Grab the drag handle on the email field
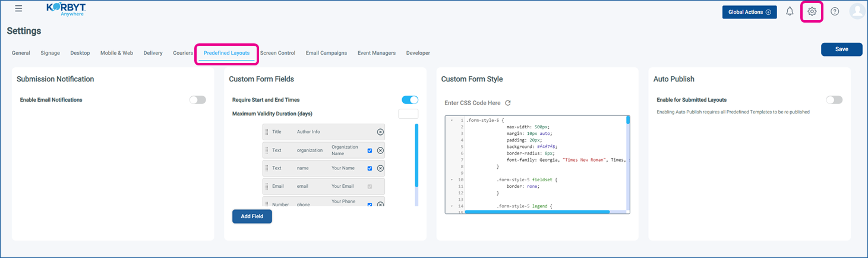Image resolution: width=868 pixels, height=258 pixels. pos(266,186)
